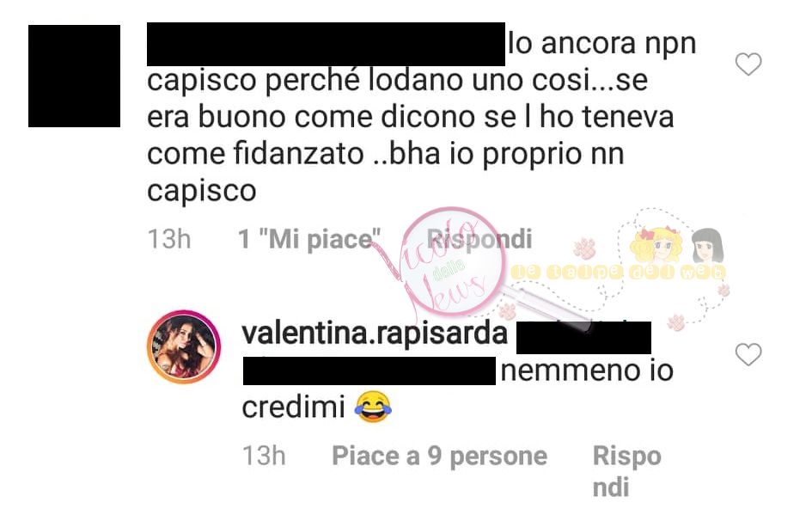Click the redacted mention before "nemmeno io"
The width and height of the screenshot is (812, 521).
(x=369, y=371)
